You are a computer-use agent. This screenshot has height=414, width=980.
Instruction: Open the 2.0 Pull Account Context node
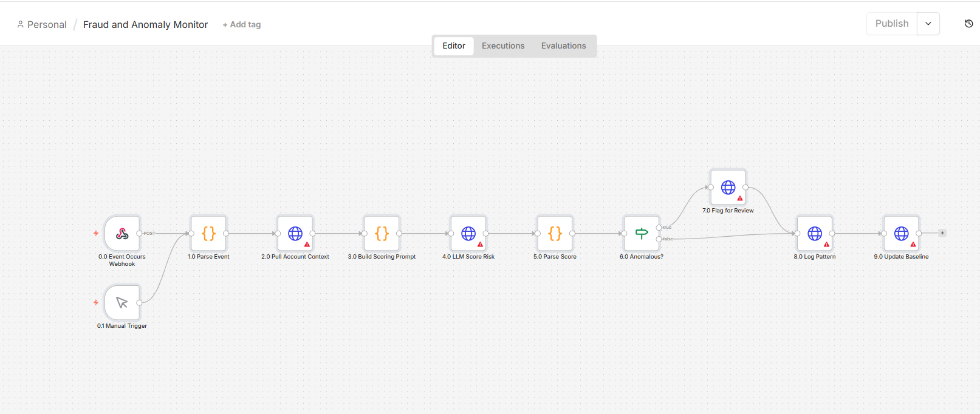click(295, 233)
